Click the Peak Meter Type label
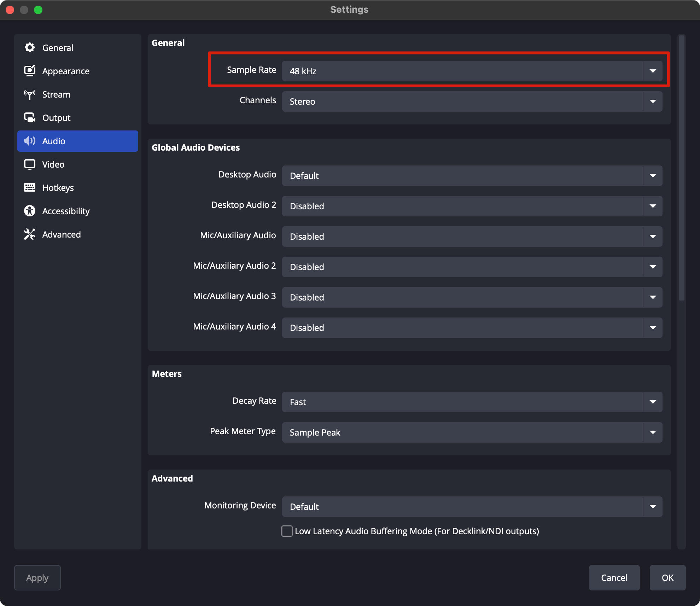Screen dimensions: 700x606 [243, 431]
